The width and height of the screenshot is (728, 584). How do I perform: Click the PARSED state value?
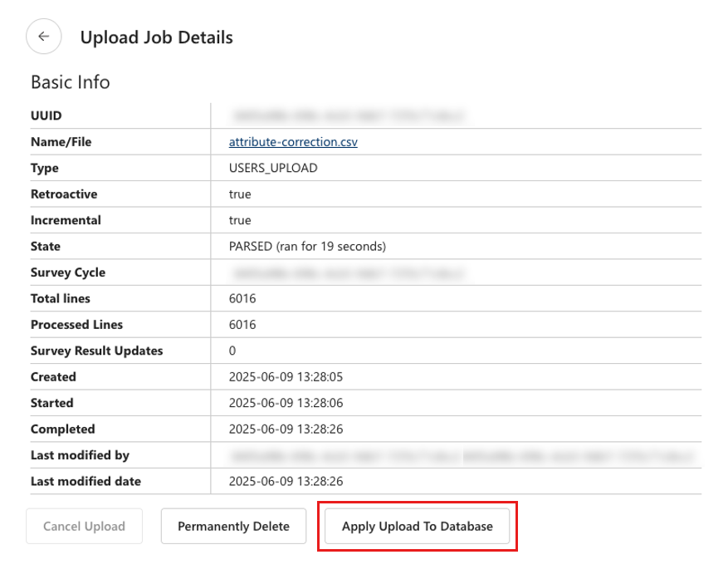tap(307, 246)
